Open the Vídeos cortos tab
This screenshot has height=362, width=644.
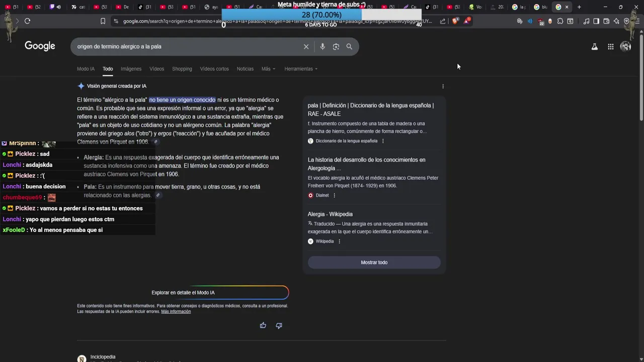[214, 69]
